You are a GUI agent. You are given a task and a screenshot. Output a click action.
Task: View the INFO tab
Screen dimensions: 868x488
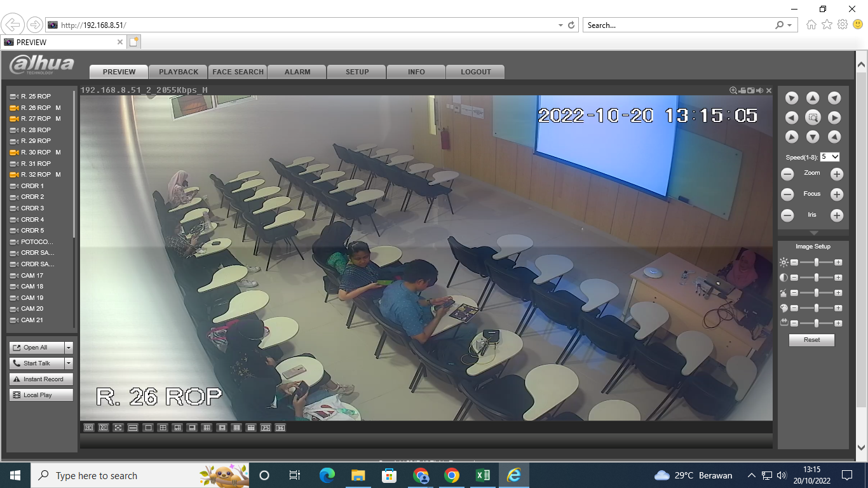tap(416, 72)
